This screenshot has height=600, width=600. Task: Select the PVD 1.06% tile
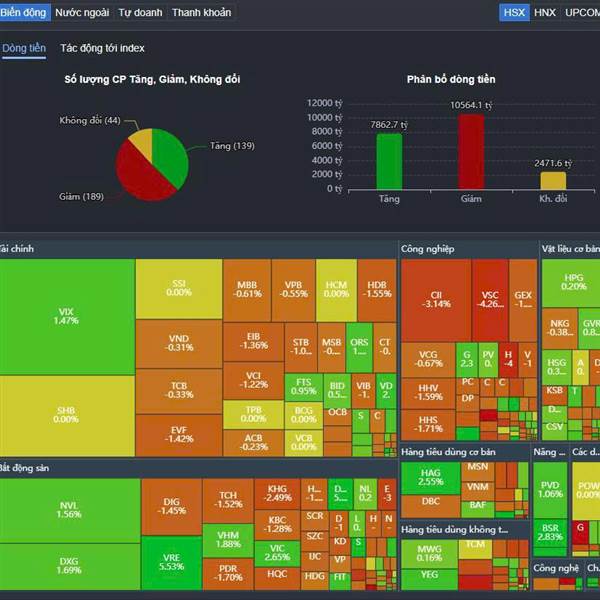(550, 490)
